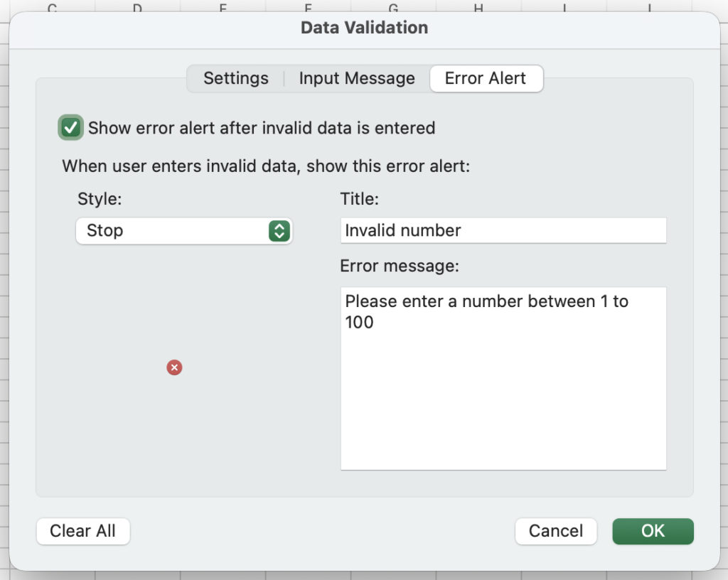Select the Error Alert tab
The height and width of the screenshot is (580, 728).
pyautogui.click(x=486, y=78)
